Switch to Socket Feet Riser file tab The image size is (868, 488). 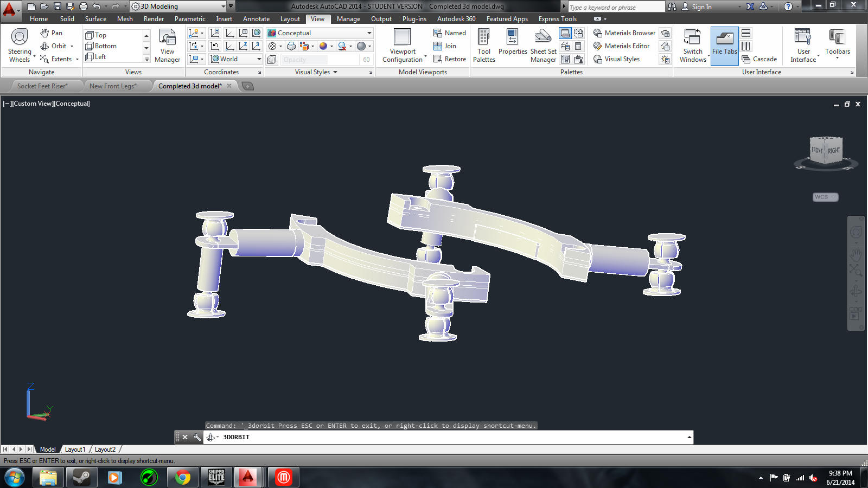click(x=42, y=86)
